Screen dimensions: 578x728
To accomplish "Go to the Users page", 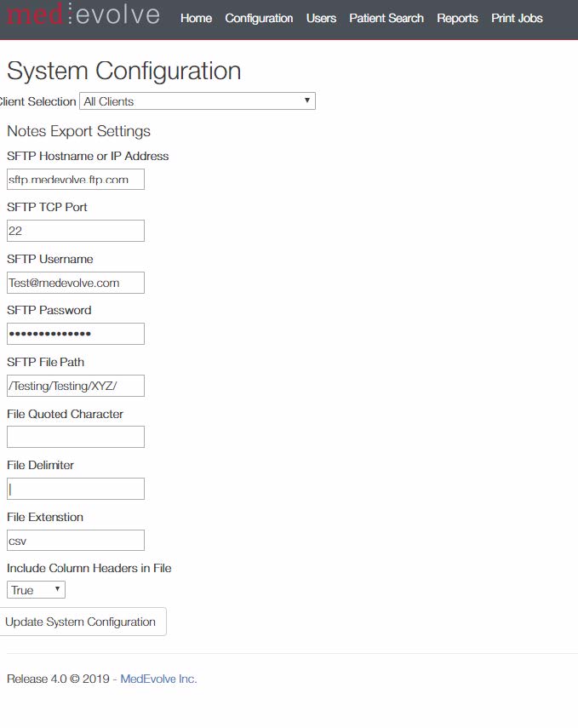I will pyautogui.click(x=321, y=18).
